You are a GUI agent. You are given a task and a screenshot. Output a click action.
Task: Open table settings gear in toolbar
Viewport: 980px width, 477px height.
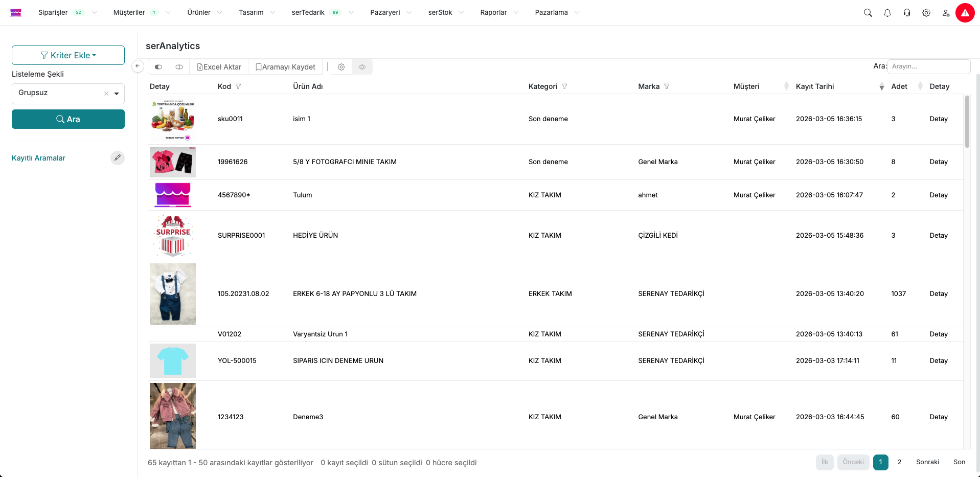click(x=341, y=67)
